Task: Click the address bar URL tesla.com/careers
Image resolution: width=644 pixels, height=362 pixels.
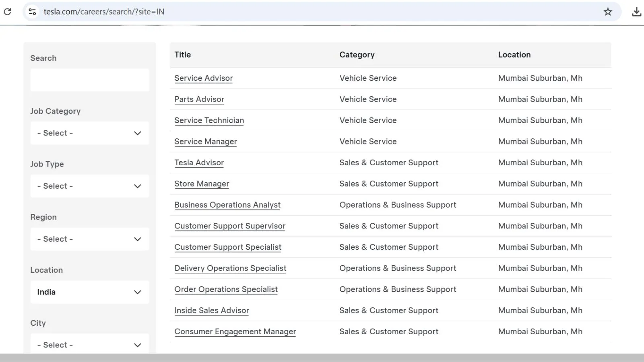Action: pos(104,12)
